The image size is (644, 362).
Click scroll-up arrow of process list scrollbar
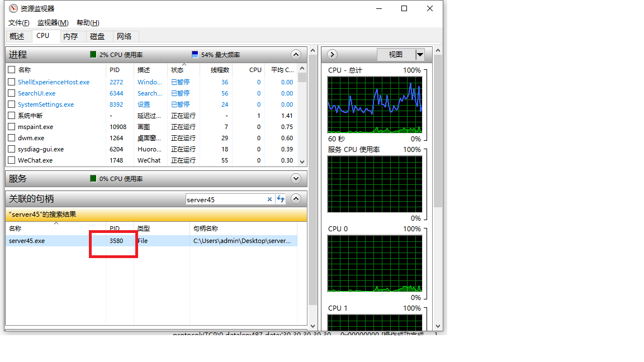(302, 69)
